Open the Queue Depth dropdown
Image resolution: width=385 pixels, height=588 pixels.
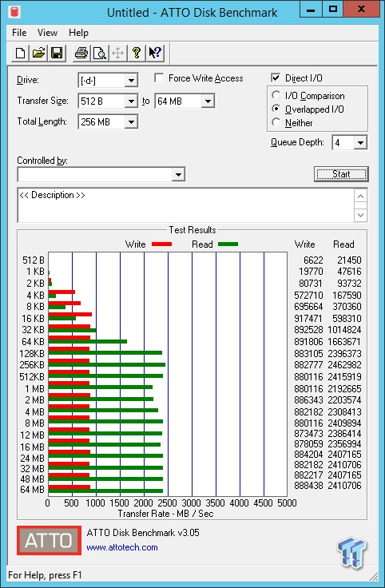360,143
